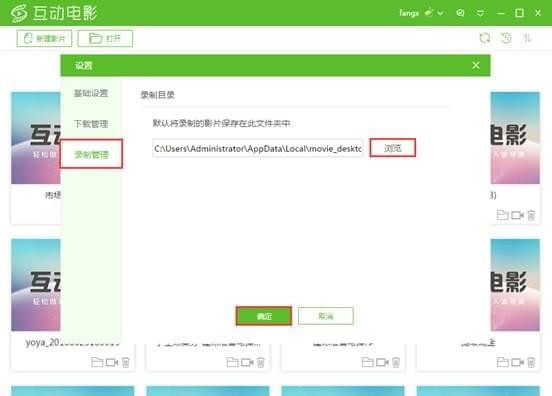
Task: Click the 浏览 browse button
Action: click(x=393, y=148)
